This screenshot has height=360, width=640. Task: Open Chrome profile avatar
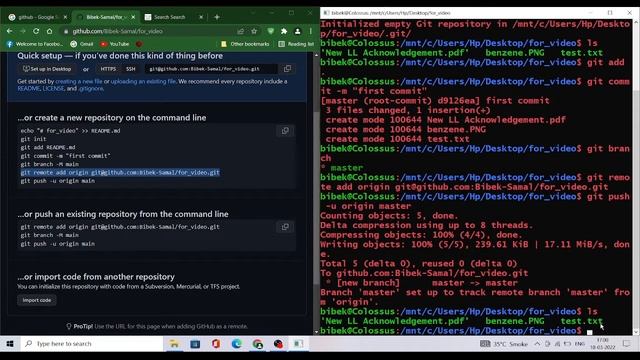pyautogui.click(x=298, y=31)
